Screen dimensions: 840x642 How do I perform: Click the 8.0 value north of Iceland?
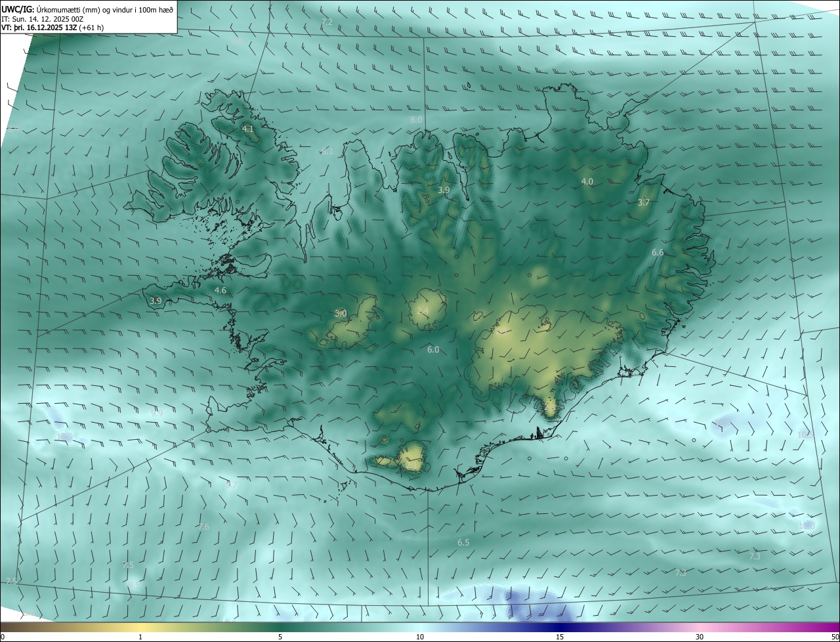click(x=416, y=120)
